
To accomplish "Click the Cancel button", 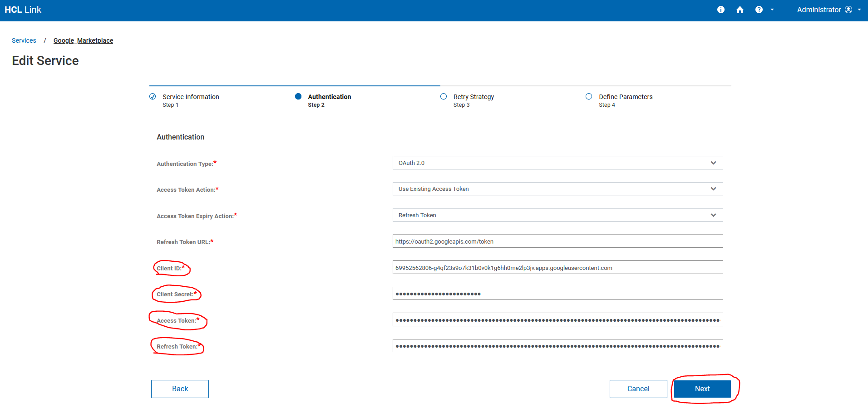I will [638, 389].
